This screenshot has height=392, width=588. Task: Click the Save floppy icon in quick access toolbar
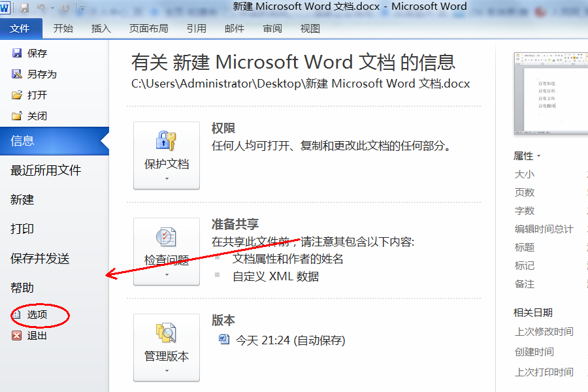point(24,7)
